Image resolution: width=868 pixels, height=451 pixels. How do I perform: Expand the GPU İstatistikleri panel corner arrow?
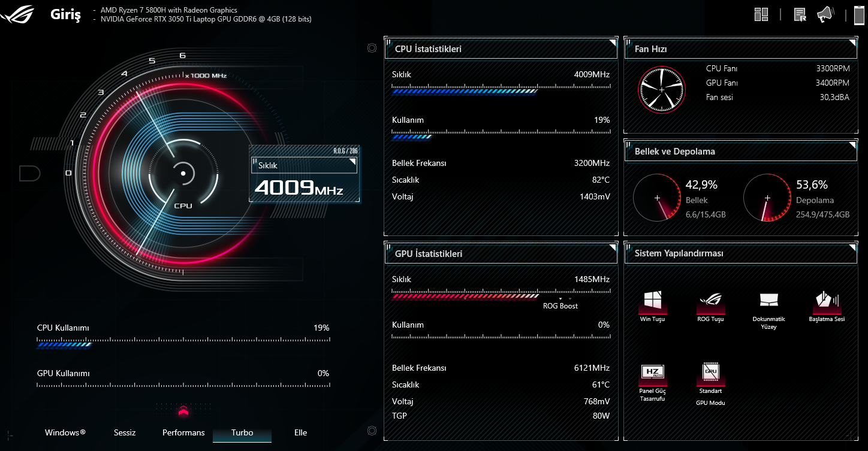coord(612,247)
